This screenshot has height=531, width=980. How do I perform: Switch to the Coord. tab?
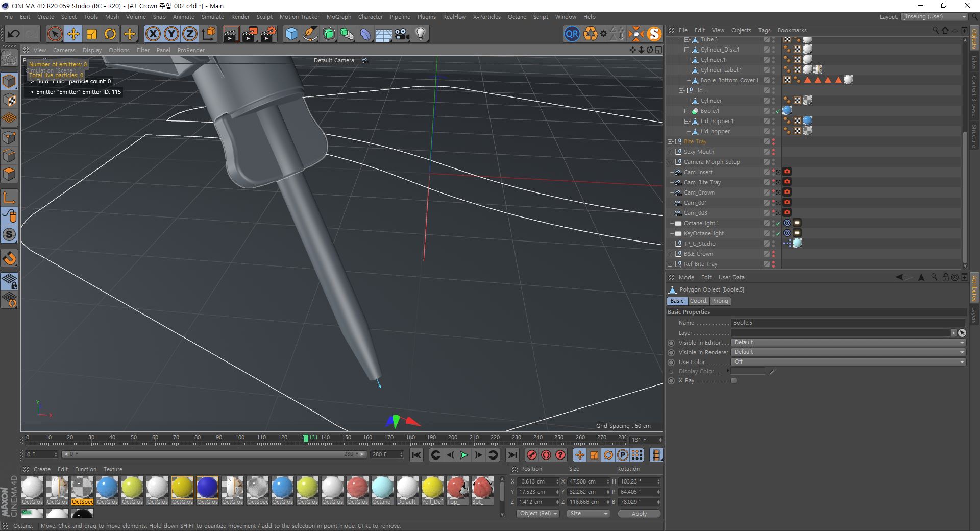[x=698, y=301]
